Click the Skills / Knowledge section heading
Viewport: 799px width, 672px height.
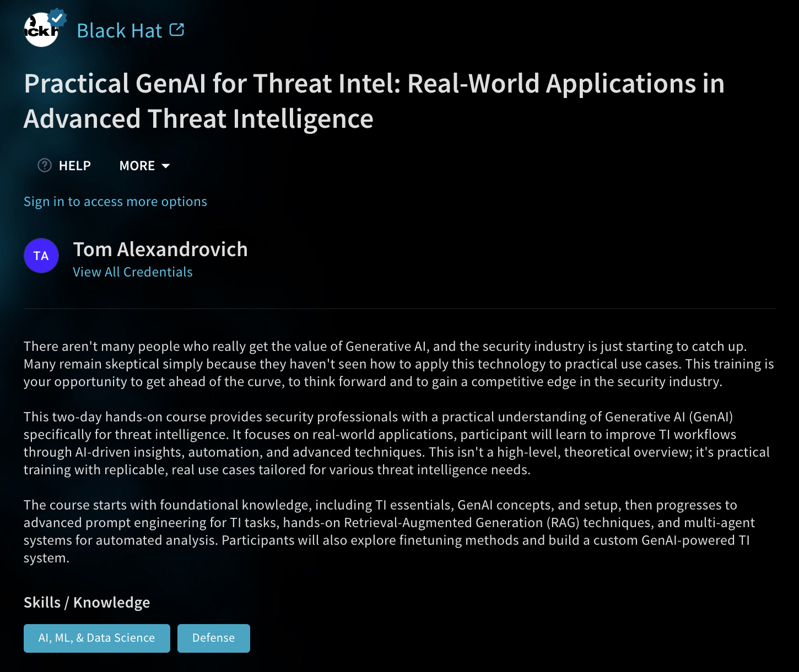pyautogui.click(x=87, y=603)
